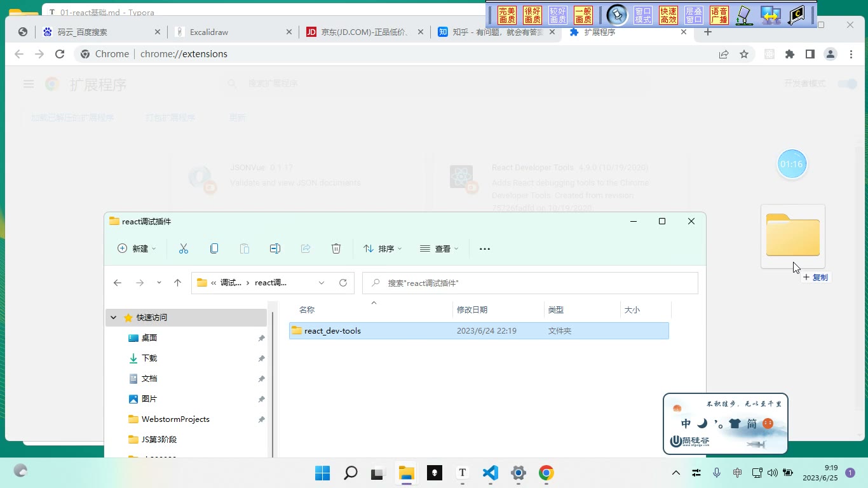Viewport: 868px width, 488px height.
Task: Click the 完美画质 quality button
Action: [506, 15]
